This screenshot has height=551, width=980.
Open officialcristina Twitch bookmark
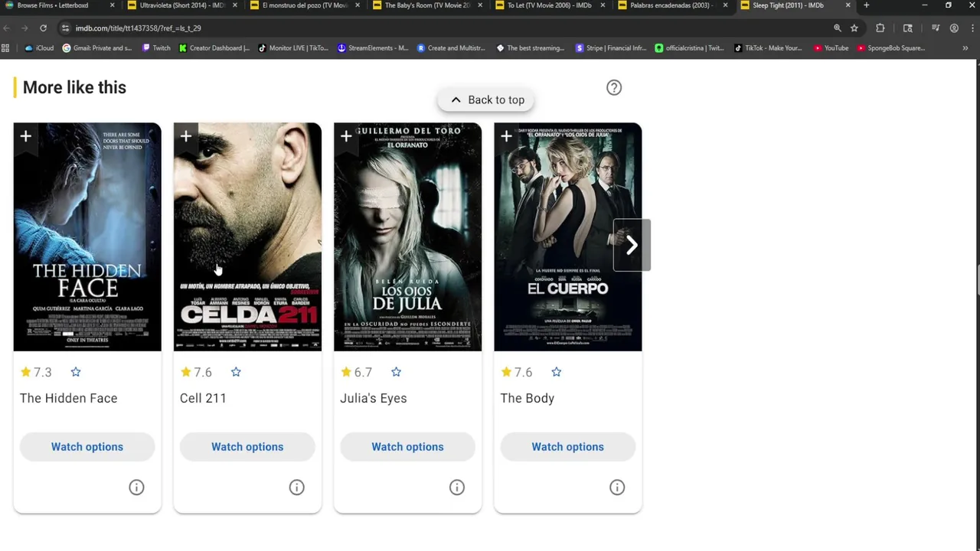coord(689,48)
